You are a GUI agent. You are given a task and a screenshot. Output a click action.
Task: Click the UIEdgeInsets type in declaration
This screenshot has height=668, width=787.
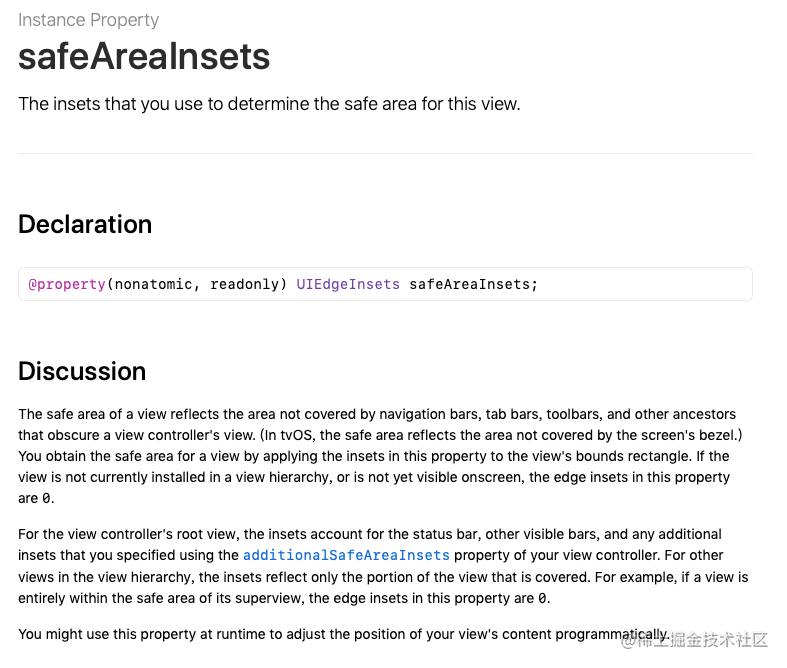tap(348, 284)
